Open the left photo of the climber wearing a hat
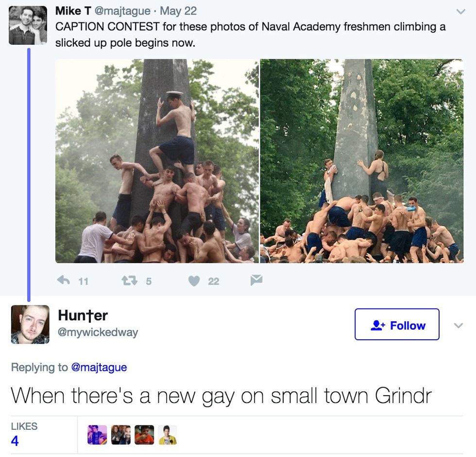 157,161
